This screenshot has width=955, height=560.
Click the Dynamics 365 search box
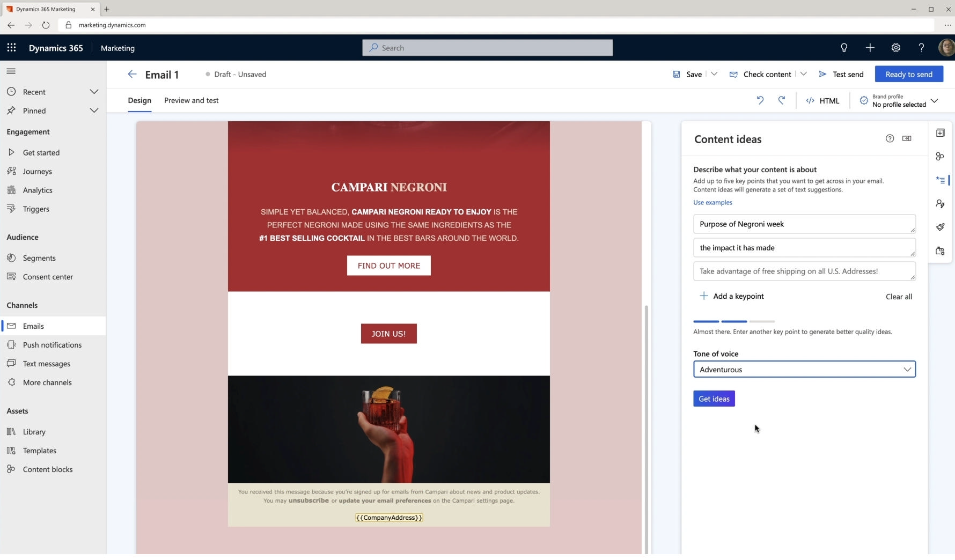487,48
